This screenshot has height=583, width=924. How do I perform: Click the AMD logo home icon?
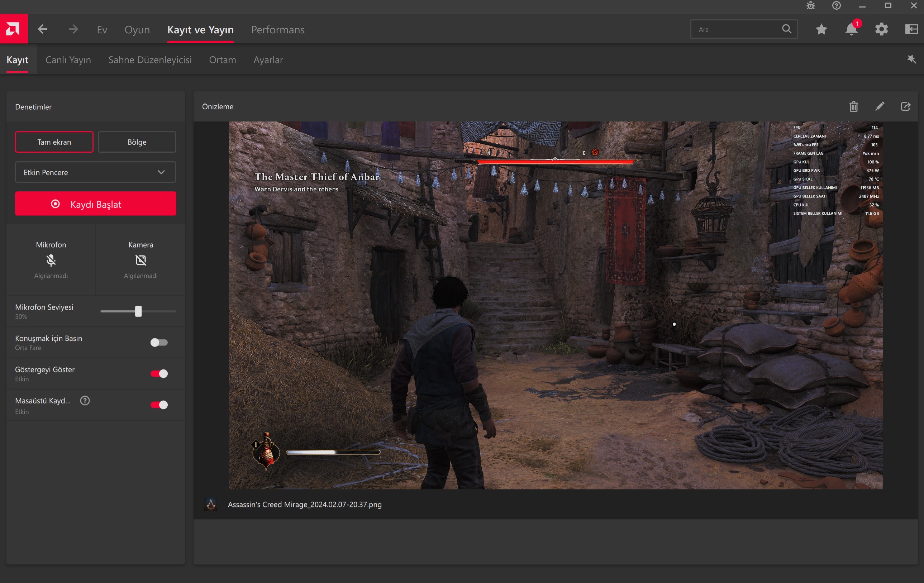click(13, 29)
